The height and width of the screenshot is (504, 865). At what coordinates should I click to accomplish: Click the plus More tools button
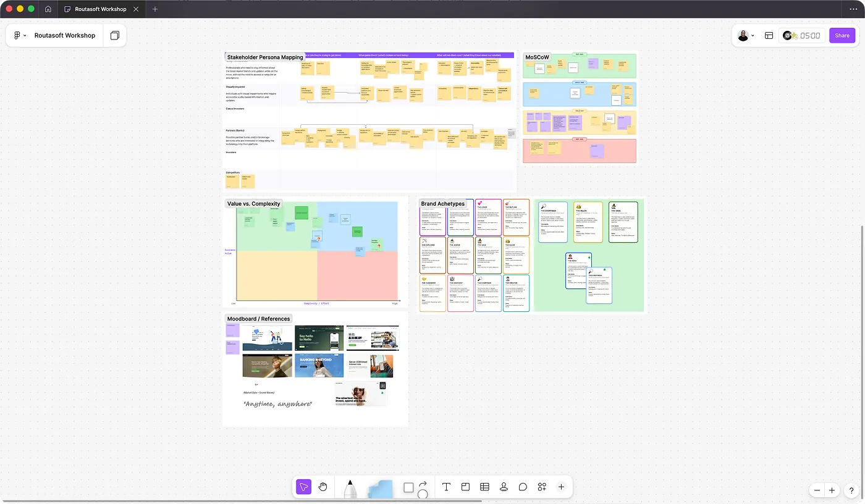tap(561, 487)
